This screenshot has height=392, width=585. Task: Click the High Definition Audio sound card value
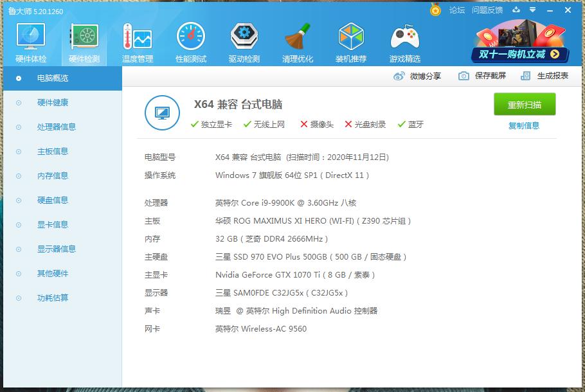coord(296,310)
